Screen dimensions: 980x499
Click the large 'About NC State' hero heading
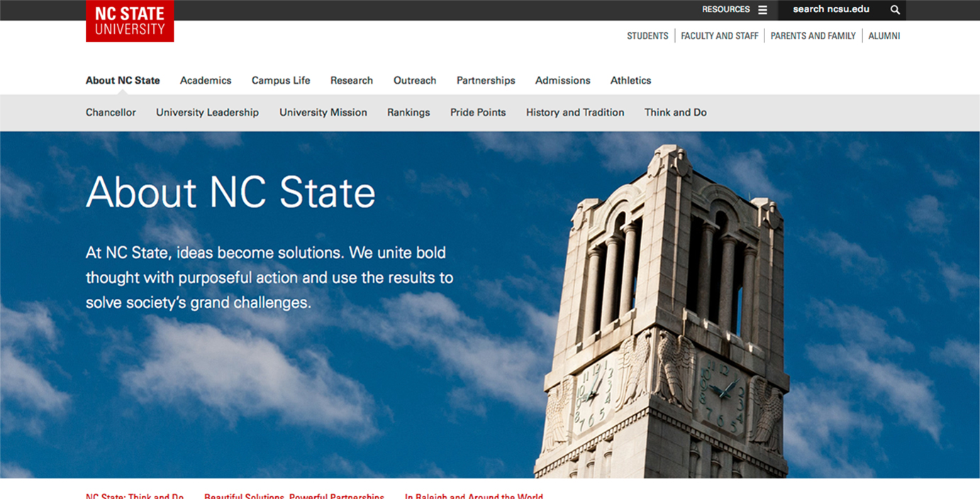230,192
